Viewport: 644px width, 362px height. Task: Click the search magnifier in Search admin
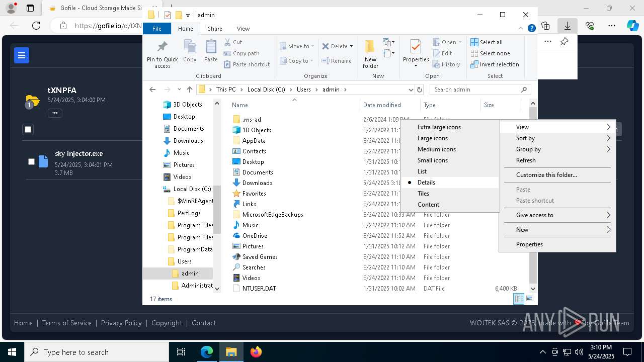pyautogui.click(x=524, y=89)
